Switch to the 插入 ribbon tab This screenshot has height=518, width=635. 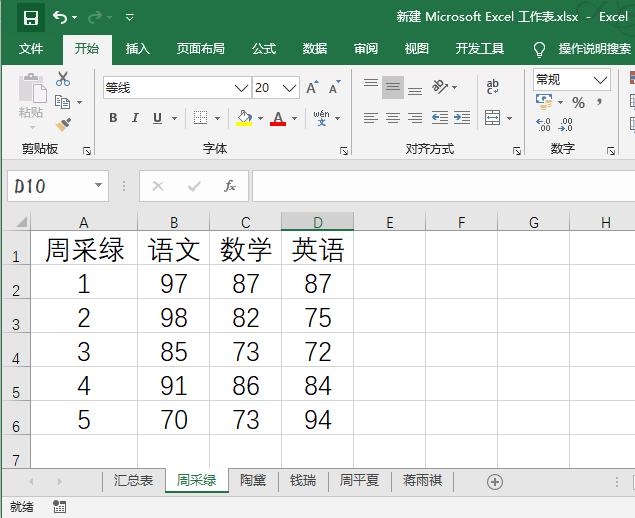tap(138, 49)
